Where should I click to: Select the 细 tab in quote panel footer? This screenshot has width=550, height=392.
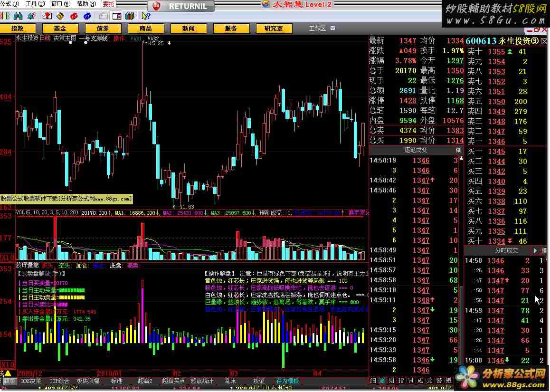click(373, 381)
